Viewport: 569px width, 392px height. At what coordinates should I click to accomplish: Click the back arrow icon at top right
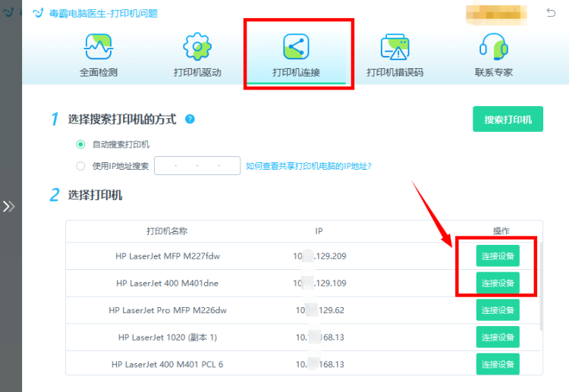tap(551, 13)
